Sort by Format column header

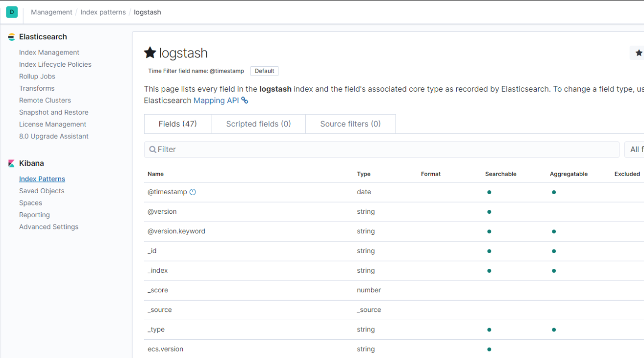431,174
